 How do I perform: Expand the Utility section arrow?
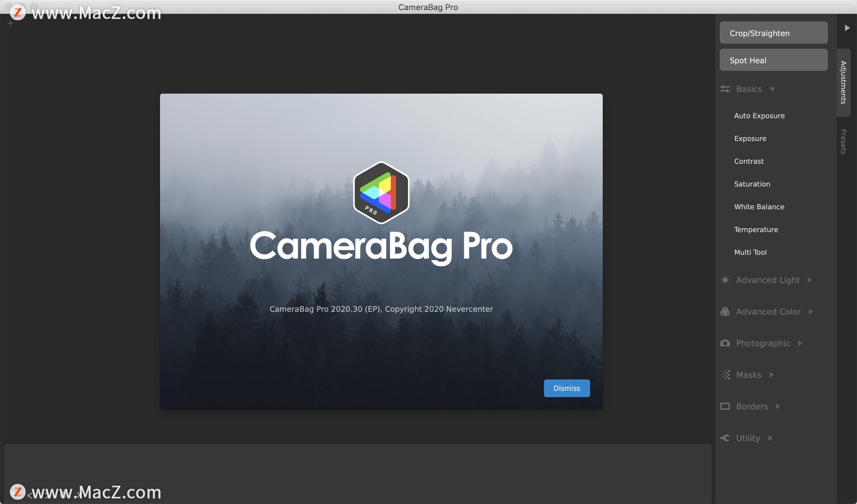coord(770,438)
